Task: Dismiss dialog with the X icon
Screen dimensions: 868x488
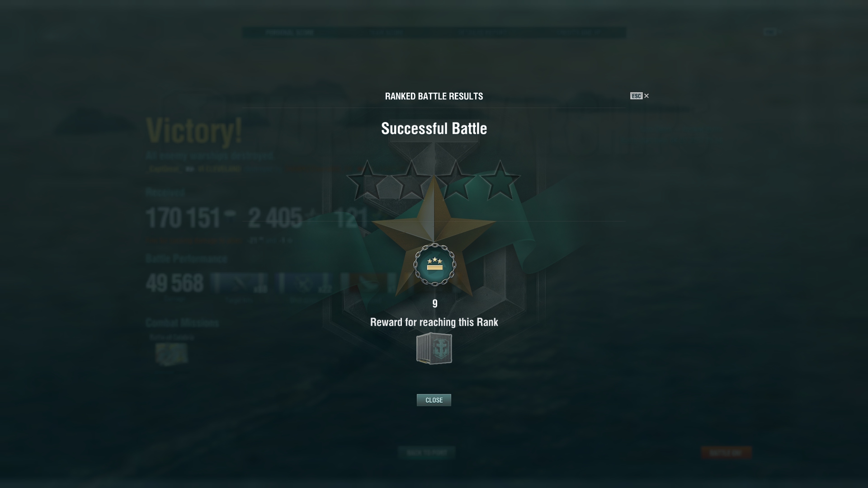Action: coord(646,96)
